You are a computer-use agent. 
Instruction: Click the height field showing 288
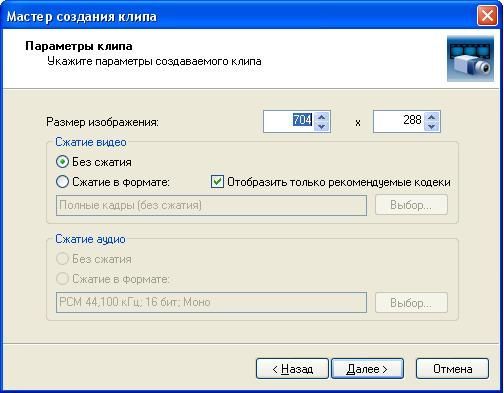pyautogui.click(x=399, y=122)
